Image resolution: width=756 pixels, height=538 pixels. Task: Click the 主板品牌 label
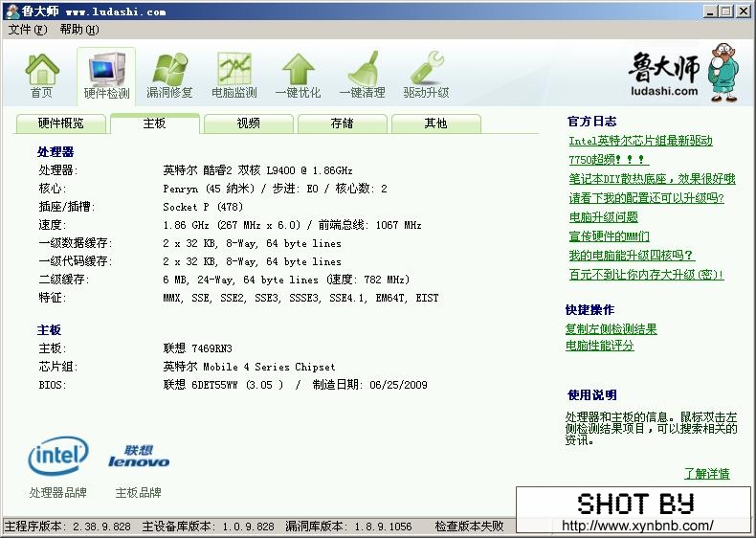(138, 493)
